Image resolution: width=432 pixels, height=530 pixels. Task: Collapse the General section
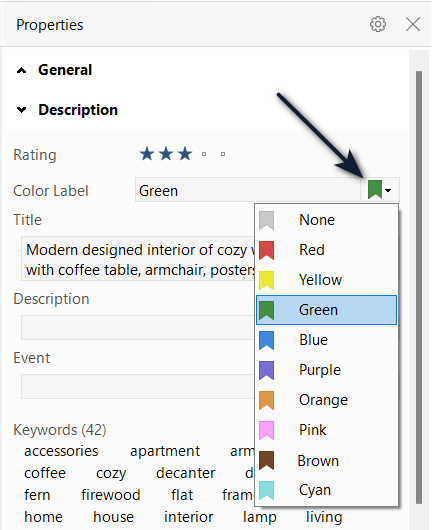22,70
